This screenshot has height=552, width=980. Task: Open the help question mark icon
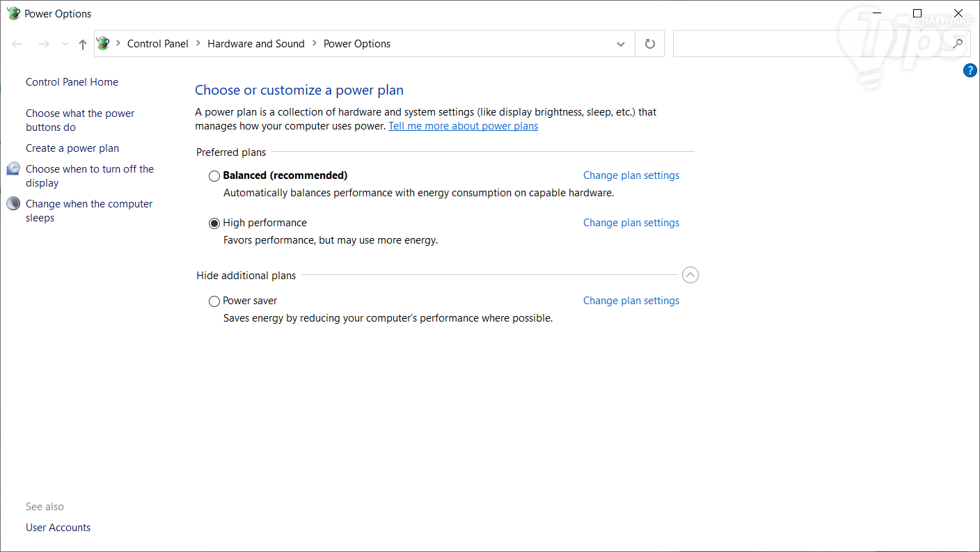click(970, 70)
